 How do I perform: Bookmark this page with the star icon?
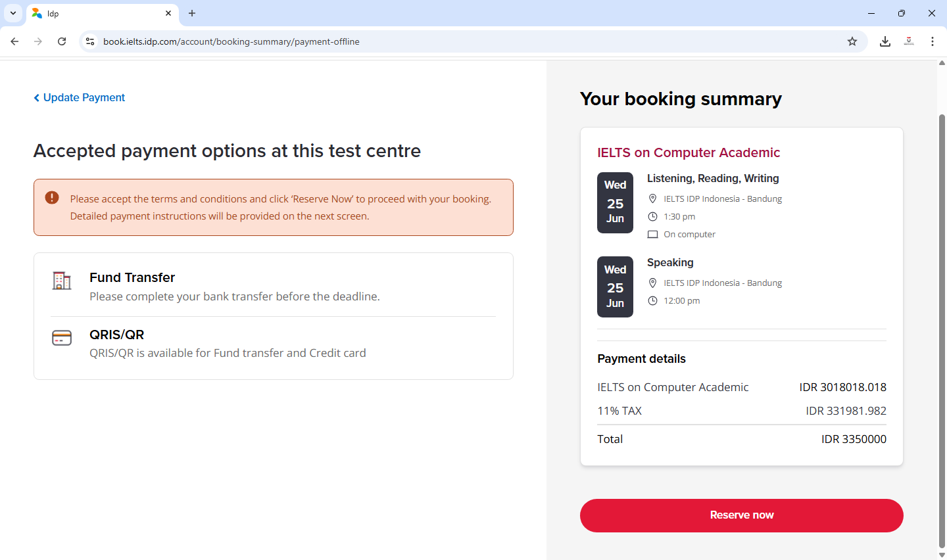click(852, 41)
